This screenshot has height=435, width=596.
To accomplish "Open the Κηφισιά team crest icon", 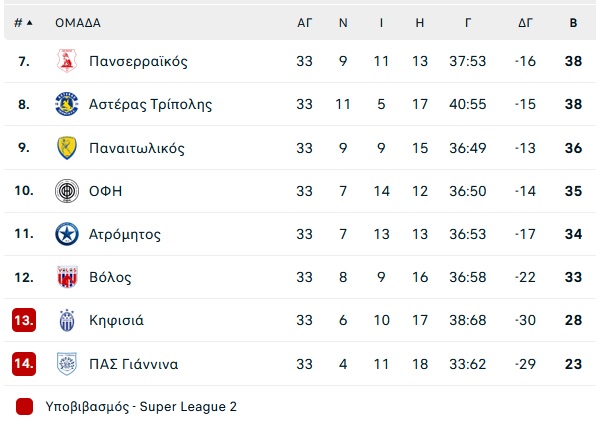I will pyautogui.click(x=67, y=320).
